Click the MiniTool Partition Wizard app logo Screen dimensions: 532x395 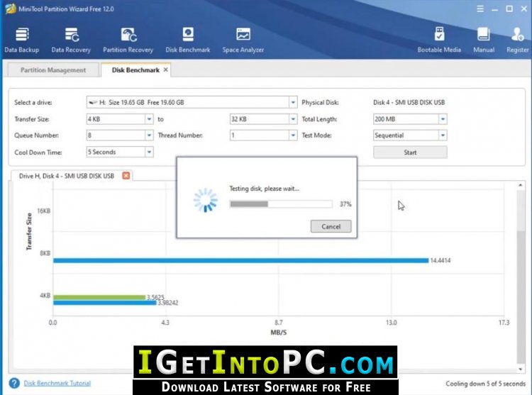click(10, 9)
